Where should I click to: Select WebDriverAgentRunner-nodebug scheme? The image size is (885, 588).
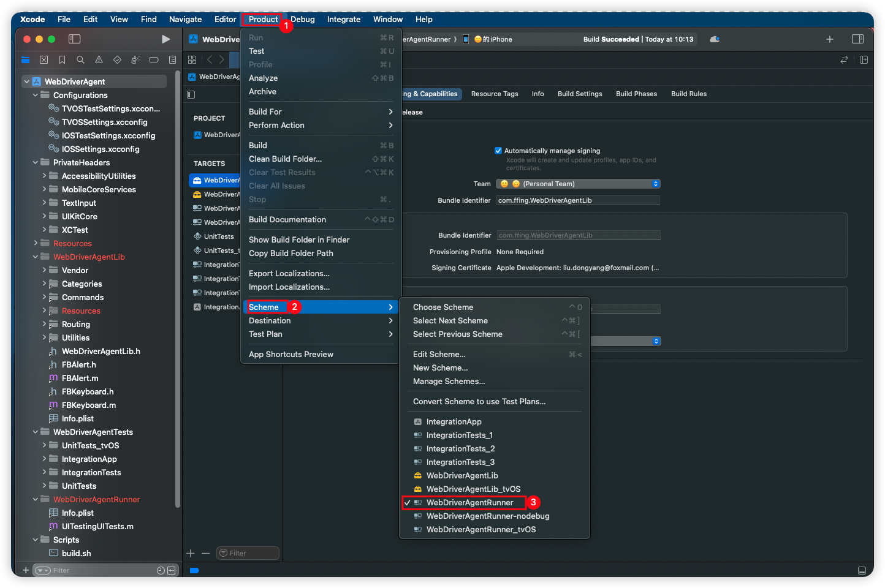coord(487,516)
